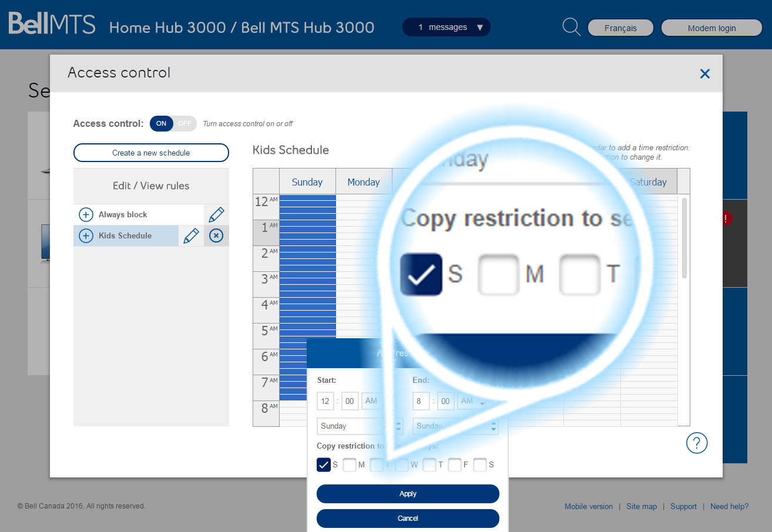Open the 1 messages dropdown
Screen dimensions: 772x532
(446, 27)
